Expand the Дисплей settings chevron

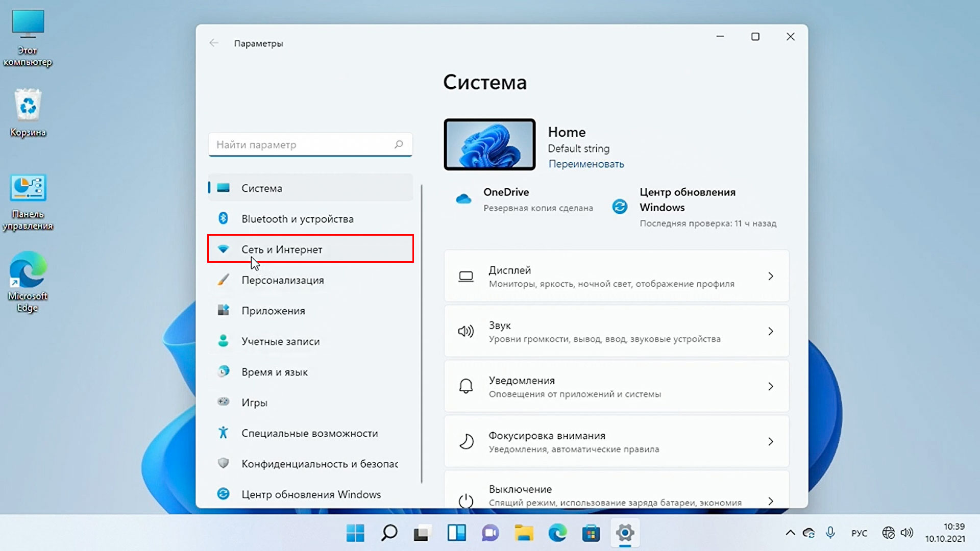771,276
